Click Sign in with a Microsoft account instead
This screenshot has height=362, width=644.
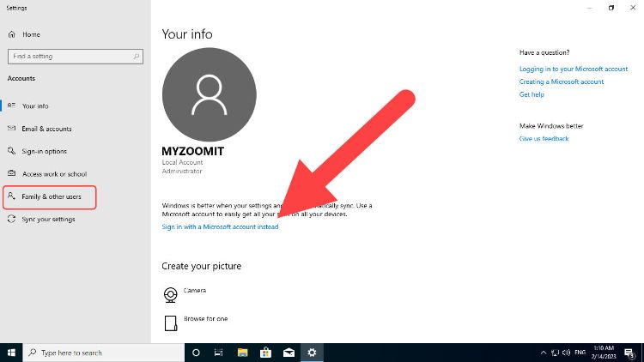point(220,226)
